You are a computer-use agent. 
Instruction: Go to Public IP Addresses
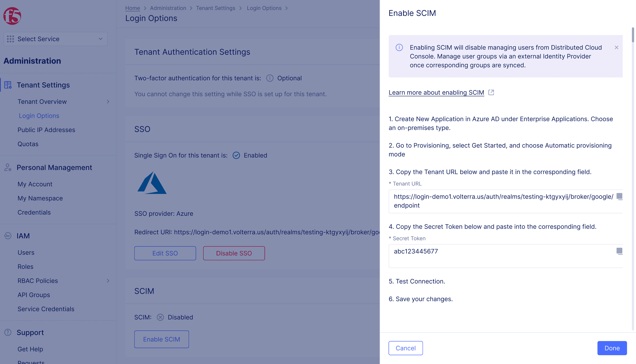46,130
